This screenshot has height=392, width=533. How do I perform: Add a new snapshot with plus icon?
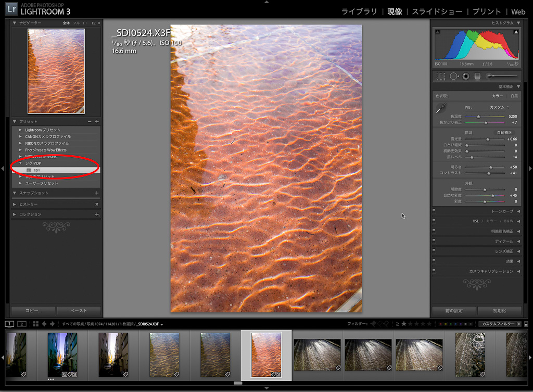click(x=97, y=193)
